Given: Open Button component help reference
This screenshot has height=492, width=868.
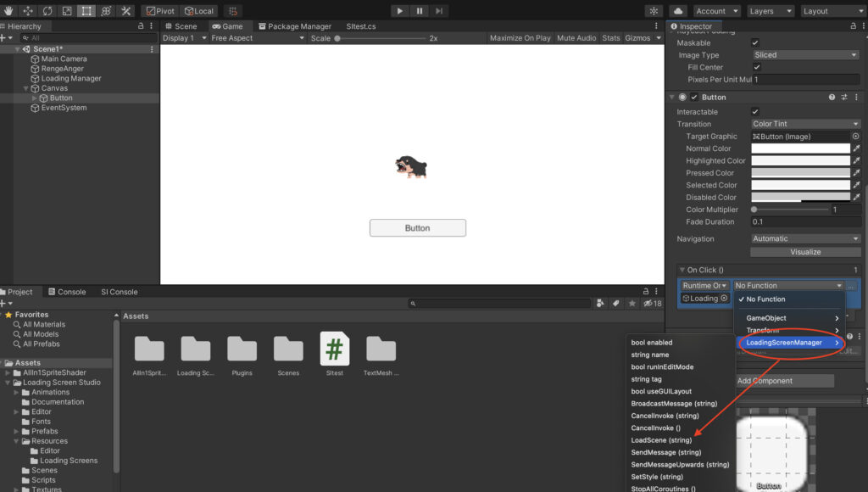Looking at the screenshot, I should click(x=832, y=97).
